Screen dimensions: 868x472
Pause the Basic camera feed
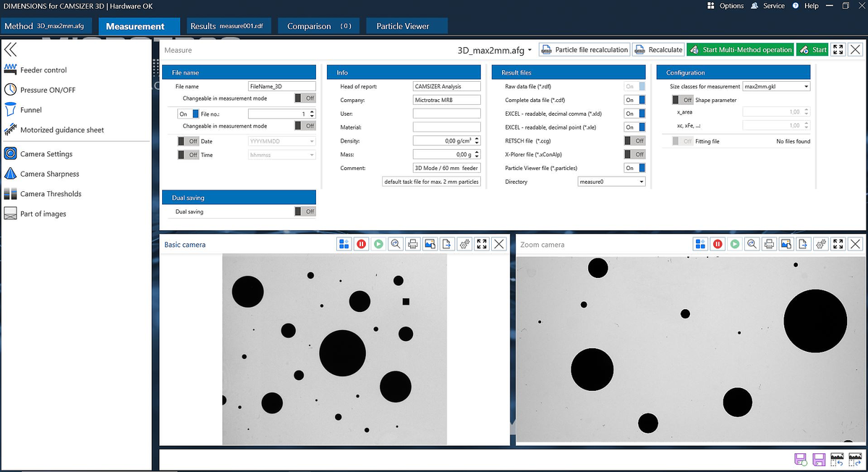tap(361, 244)
